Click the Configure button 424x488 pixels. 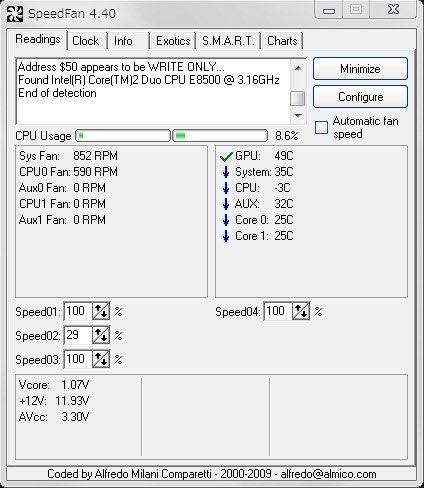click(x=360, y=97)
